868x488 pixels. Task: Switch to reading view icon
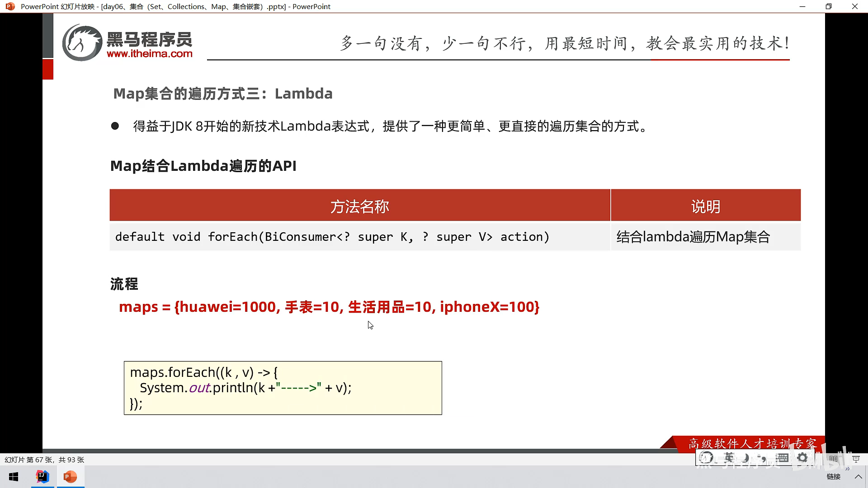pos(833,459)
